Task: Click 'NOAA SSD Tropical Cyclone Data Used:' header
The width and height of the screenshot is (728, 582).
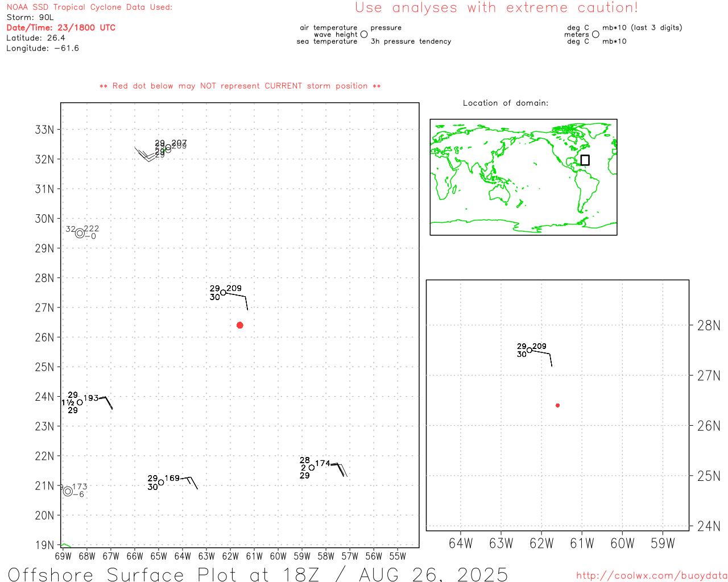Action: (89, 7)
